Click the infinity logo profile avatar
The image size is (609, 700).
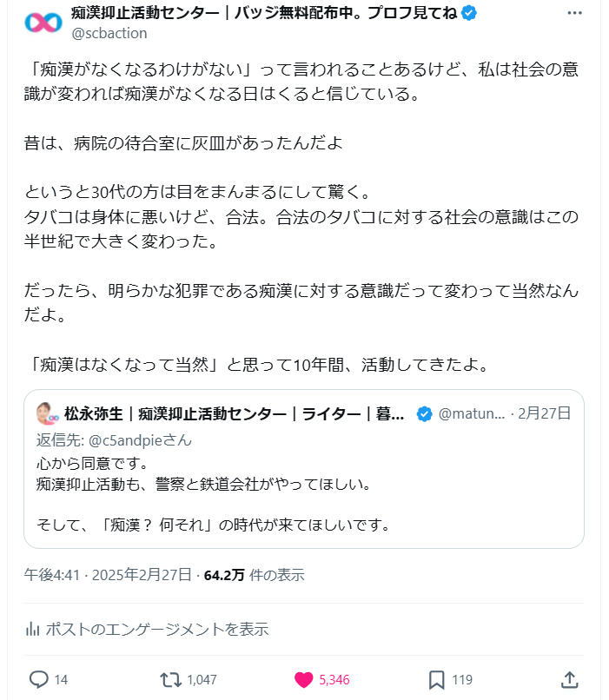pyautogui.click(x=42, y=23)
